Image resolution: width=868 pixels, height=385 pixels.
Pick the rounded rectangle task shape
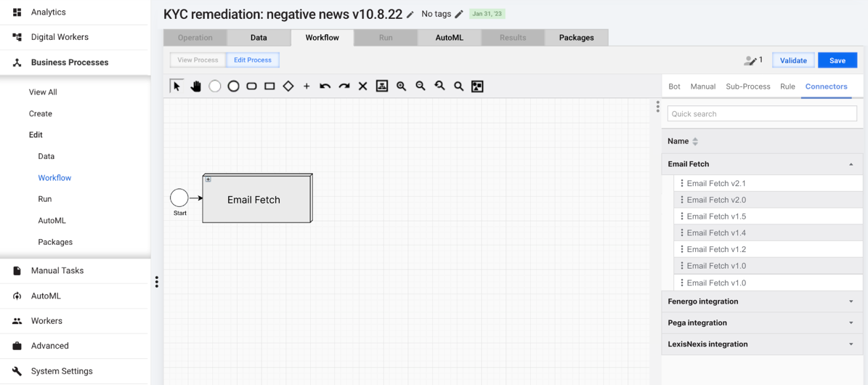(x=251, y=86)
